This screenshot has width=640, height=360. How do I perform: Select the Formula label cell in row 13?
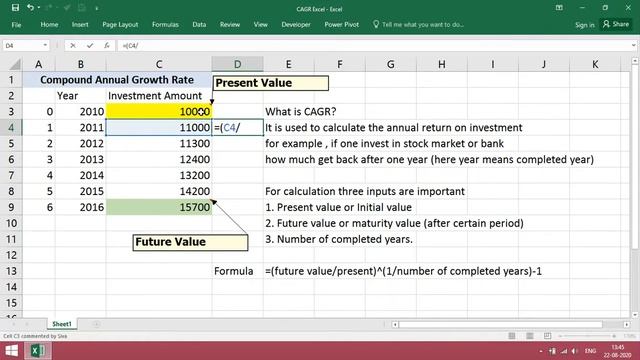click(238, 271)
